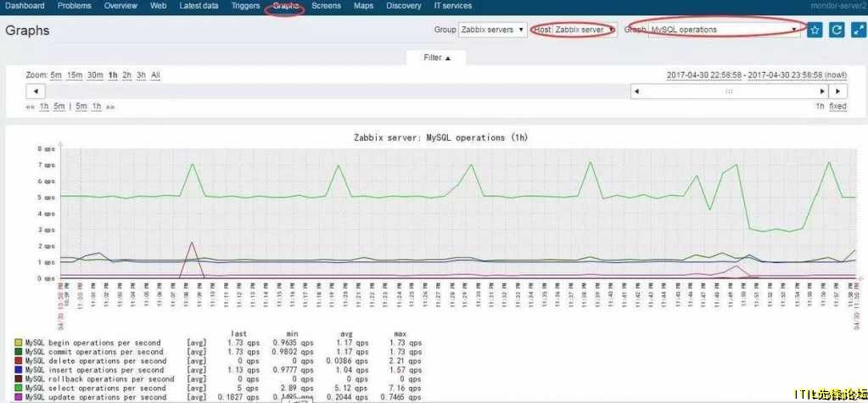Click the far-right time forward arrow button
This screenshot has height=403, width=868.
pyautogui.click(x=837, y=92)
